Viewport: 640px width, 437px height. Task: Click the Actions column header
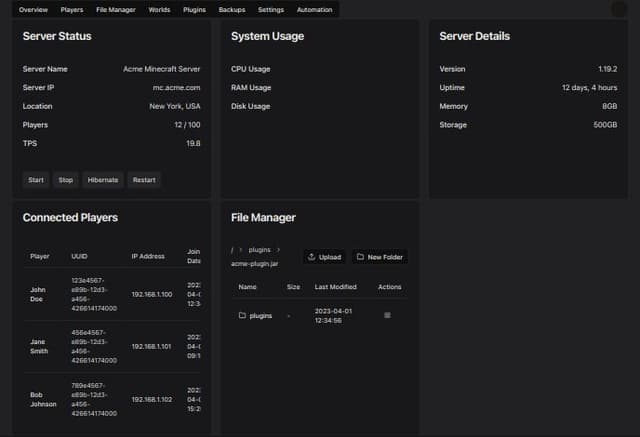(x=389, y=287)
